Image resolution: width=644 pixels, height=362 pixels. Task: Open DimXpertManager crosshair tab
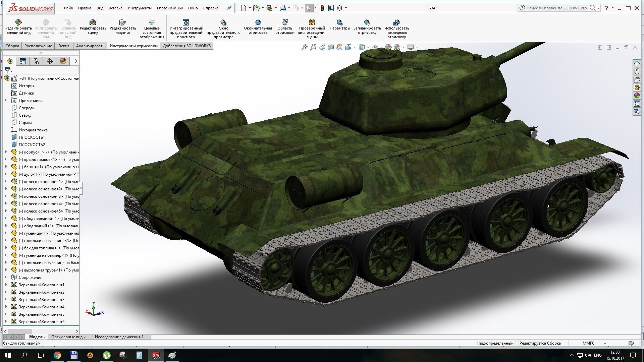(50, 61)
